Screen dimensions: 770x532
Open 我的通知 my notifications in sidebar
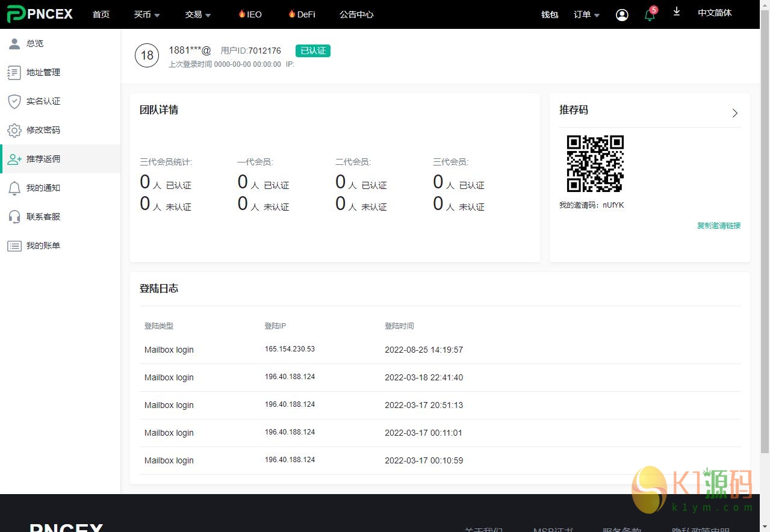coord(43,188)
